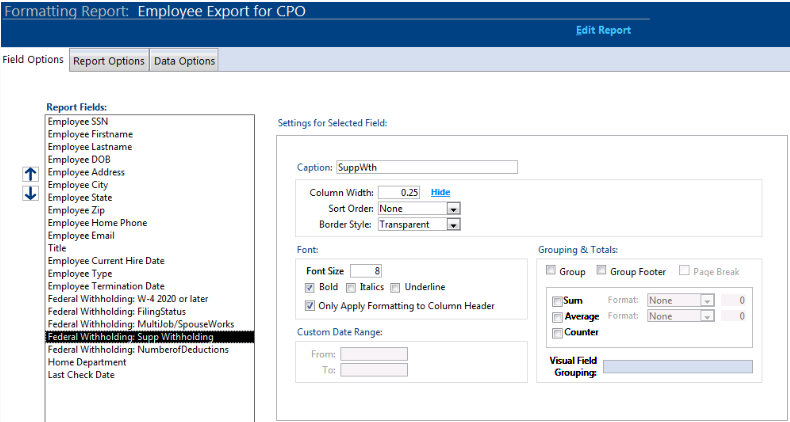
Task: Enable the Underline checkbox
Action: [x=395, y=288]
